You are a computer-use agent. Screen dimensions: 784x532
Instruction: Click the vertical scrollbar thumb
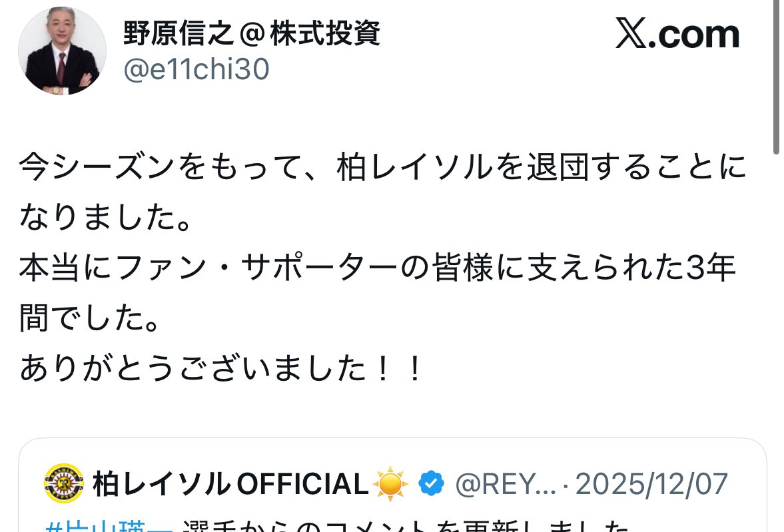tap(776, 75)
